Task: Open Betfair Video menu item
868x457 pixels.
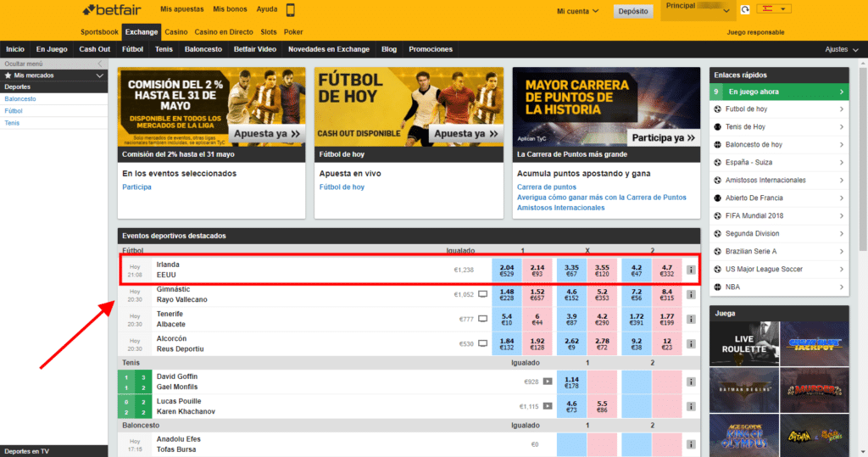Action: pyautogui.click(x=254, y=49)
